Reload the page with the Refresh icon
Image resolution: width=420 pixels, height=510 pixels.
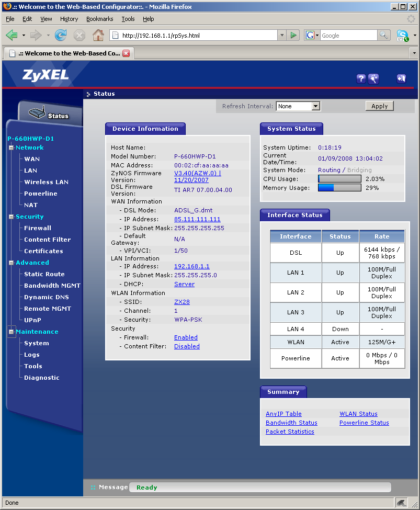pos(61,35)
